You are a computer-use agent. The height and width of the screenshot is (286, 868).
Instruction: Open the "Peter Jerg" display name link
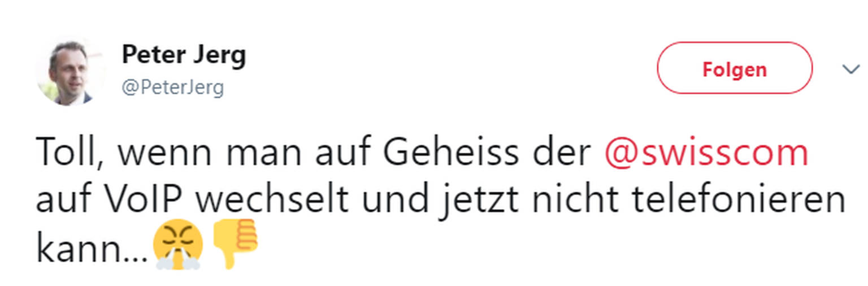click(184, 55)
